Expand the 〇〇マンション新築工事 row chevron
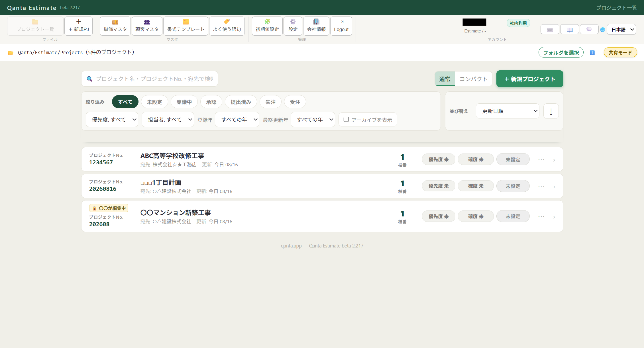The height and width of the screenshot is (348, 644). (x=554, y=217)
